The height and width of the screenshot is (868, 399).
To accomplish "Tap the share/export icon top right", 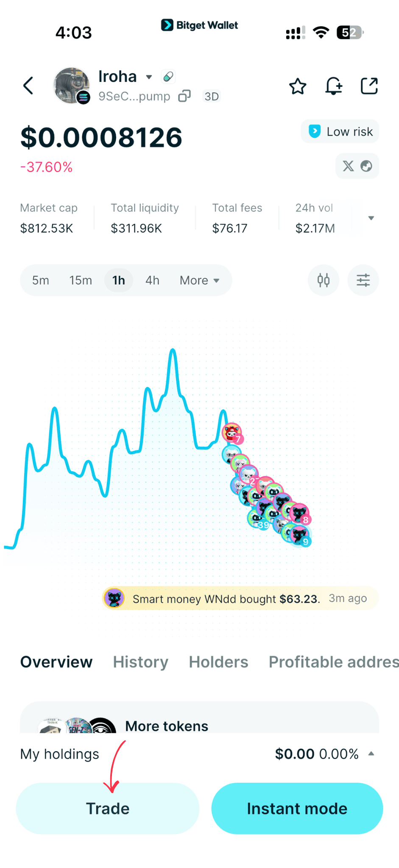I will point(369,86).
